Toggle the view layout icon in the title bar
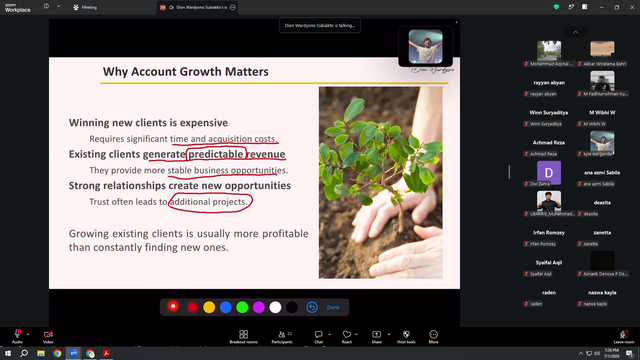640x360 pixels. click(x=585, y=7)
